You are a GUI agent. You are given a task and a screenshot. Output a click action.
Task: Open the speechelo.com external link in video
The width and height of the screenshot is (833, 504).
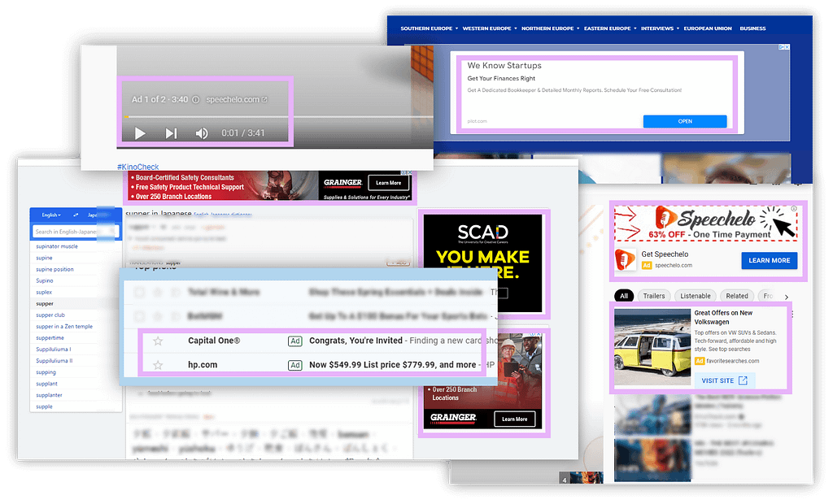tap(237, 100)
